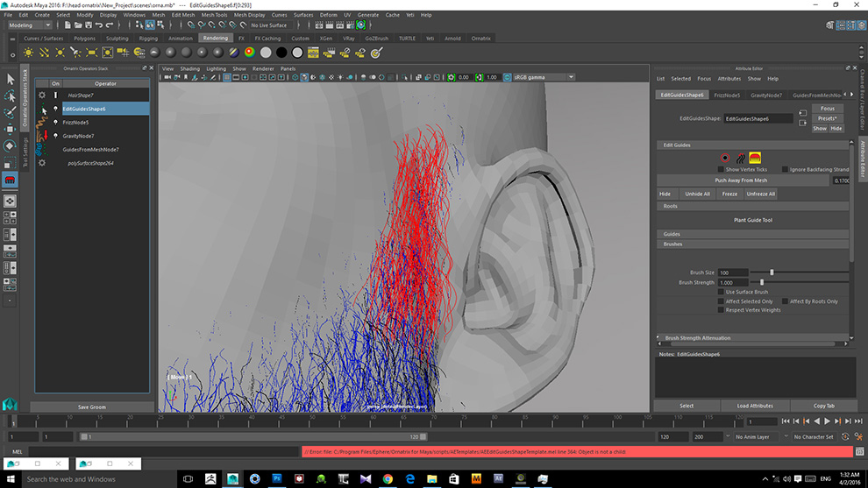Open Photoshop from the Windows taskbar
This screenshot has width=868, height=488.
point(277,478)
